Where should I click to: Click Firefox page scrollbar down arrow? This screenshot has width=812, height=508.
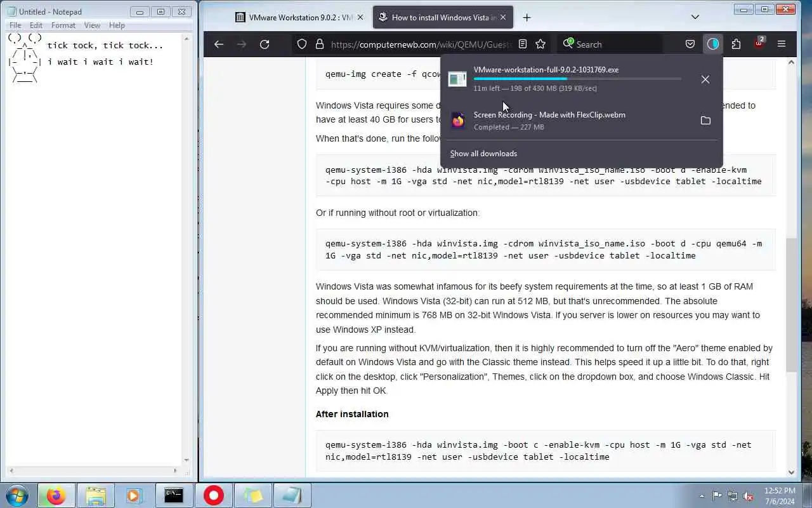[x=791, y=472]
